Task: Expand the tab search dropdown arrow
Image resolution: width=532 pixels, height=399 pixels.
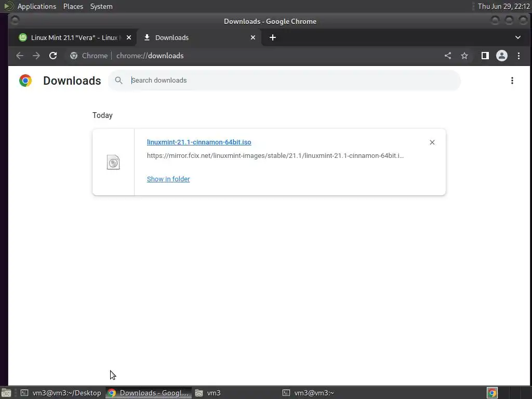Action: (x=518, y=37)
